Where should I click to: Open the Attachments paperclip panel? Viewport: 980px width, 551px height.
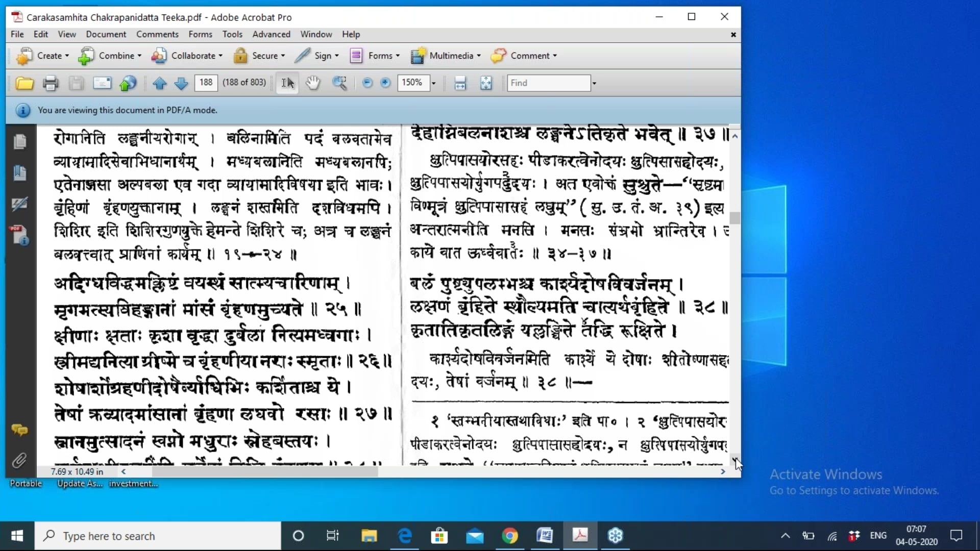(x=19, y=460)
